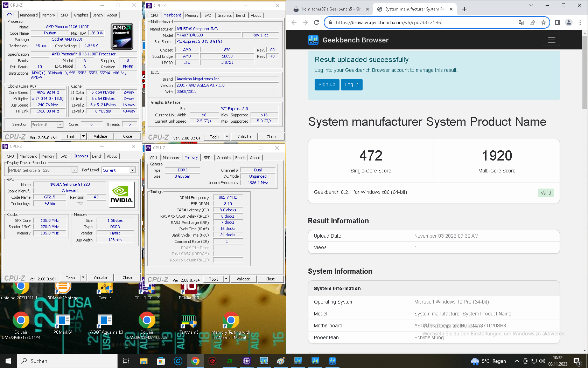Screen dimensions: 588x368
Task: Open the TestMem5 desktop shortcut
Action: point(189,324)
